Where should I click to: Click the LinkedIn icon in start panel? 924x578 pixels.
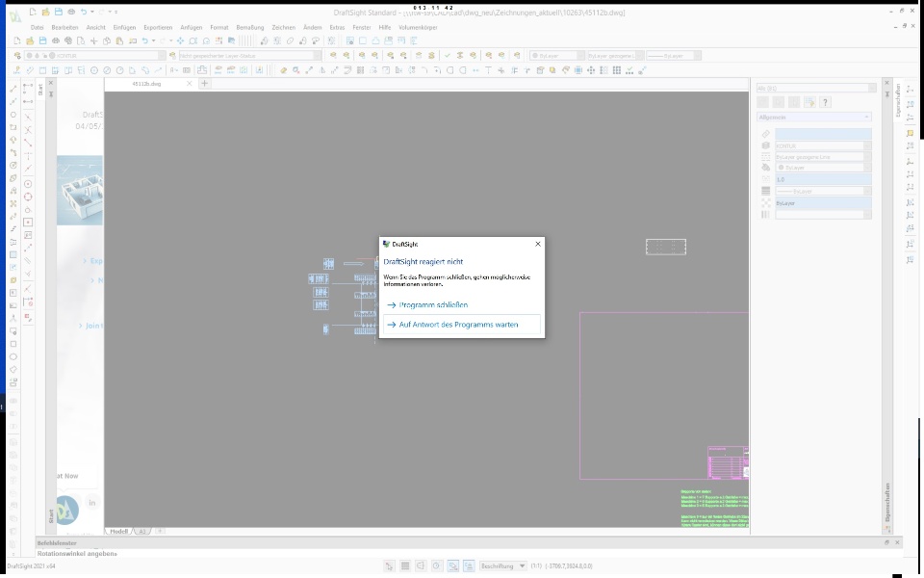coord(92,503)
